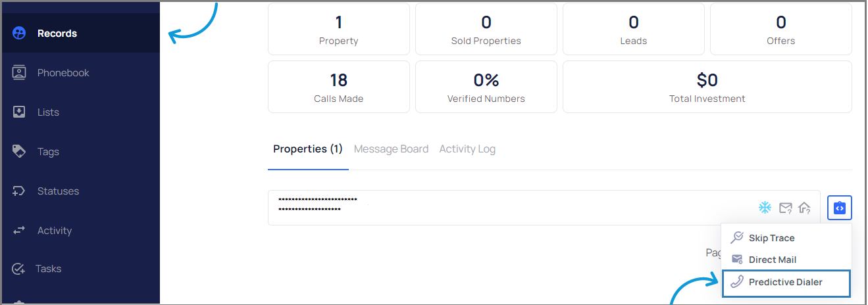868x305 pixels.
Task: Click the Tags label icon
Action: tap(19, 152)
